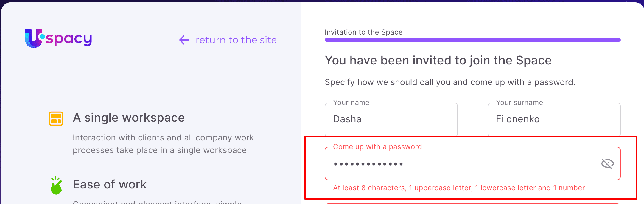Click the 'Ease of work' heading

[110, 185]
